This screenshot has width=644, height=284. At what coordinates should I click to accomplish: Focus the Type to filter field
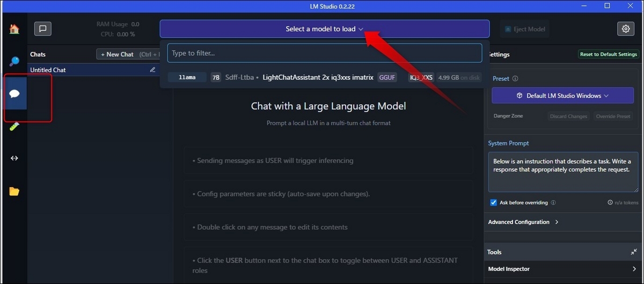[x=325, y=53]
